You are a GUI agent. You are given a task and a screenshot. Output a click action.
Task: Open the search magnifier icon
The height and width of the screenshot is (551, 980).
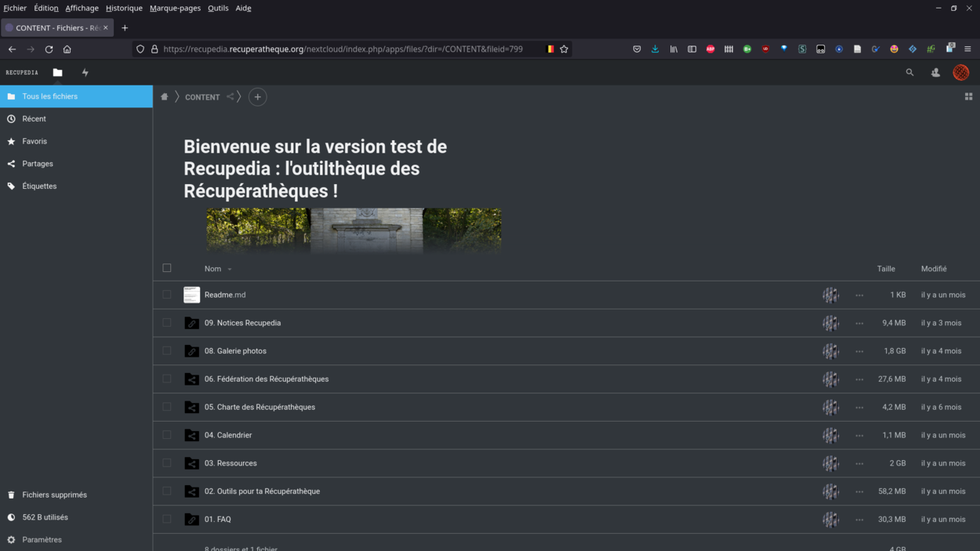coord(909,72)
